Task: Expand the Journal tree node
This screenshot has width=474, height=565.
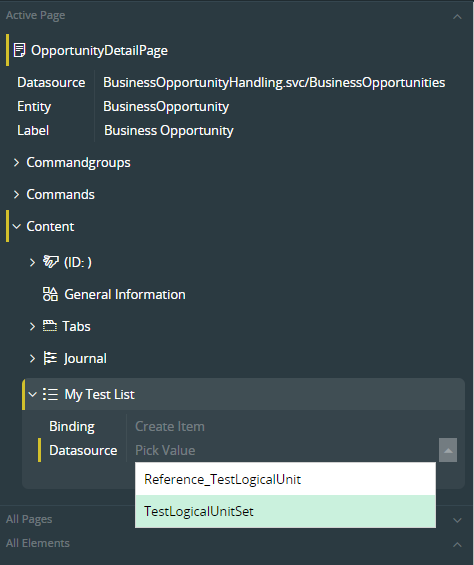Action: tap(32, 359)
